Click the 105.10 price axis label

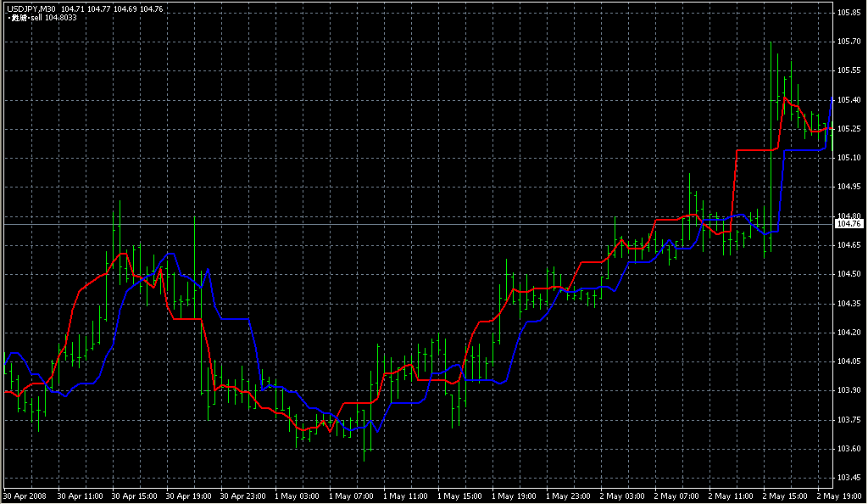coord(849,158)
